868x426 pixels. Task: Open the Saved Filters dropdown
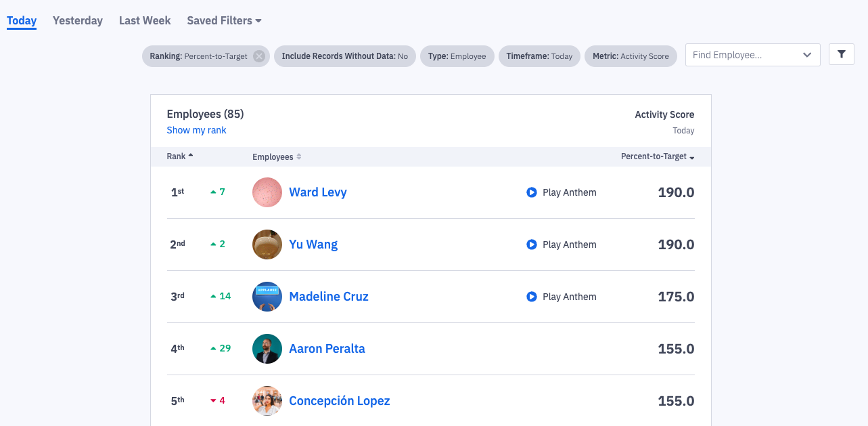tap(224, 20)
